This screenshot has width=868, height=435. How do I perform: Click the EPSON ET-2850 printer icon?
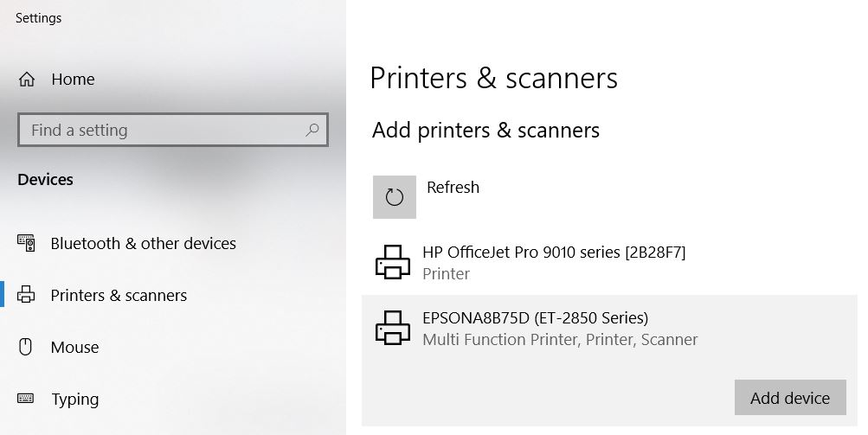click(x=393, y=328)
